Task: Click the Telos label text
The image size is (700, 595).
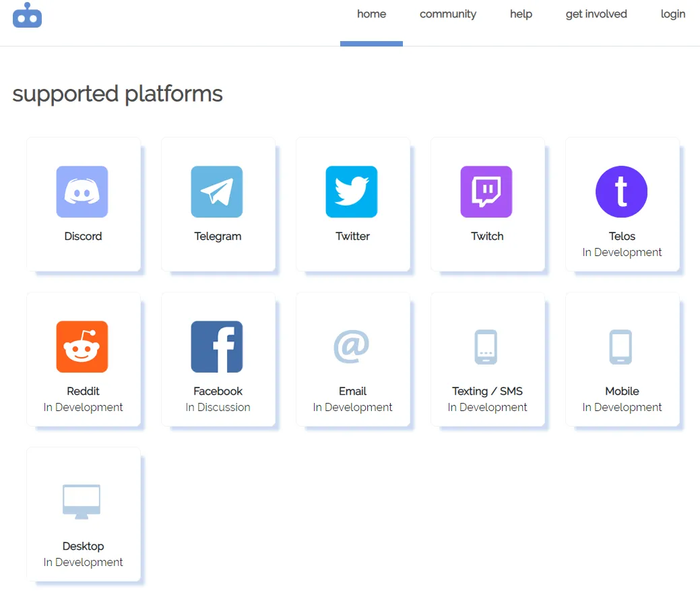Action: (x=622, y=236)
